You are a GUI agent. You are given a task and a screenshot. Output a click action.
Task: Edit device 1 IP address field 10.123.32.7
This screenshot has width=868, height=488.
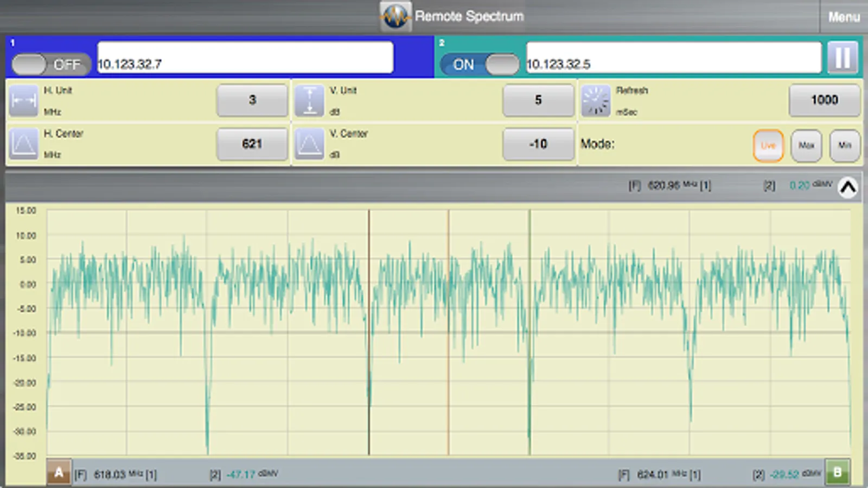tap(245, 57)
